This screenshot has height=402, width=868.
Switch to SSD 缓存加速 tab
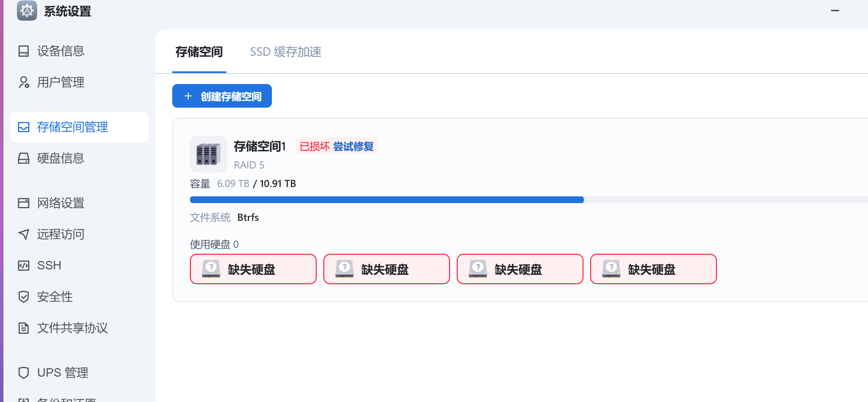coord(285,52)
